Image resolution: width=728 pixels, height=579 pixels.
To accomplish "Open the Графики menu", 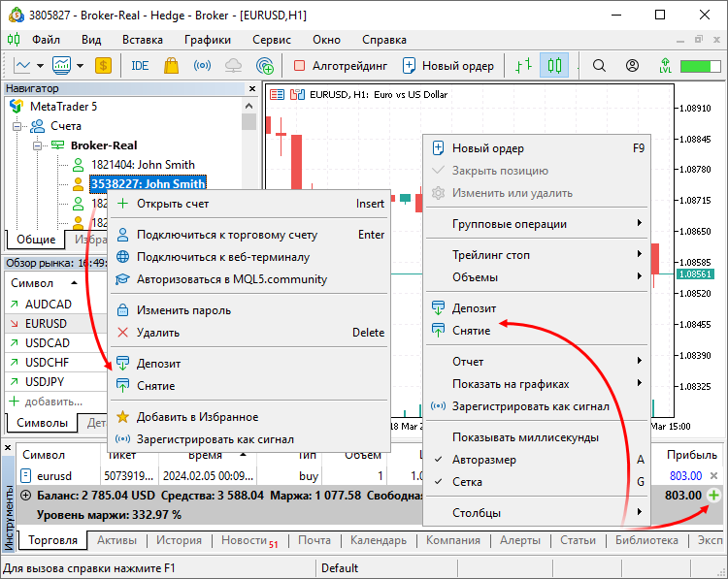I will tap(208, 40).
